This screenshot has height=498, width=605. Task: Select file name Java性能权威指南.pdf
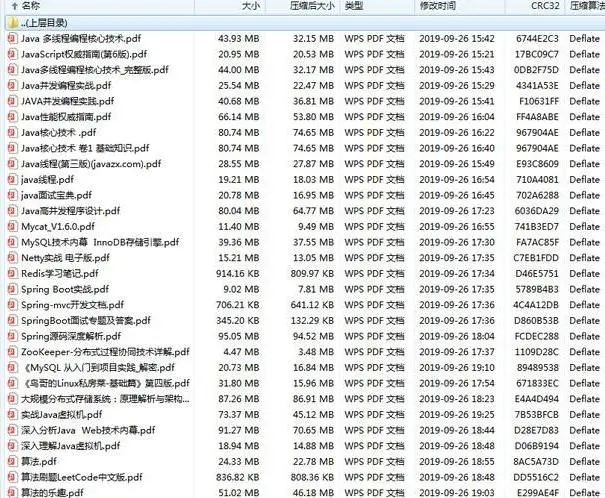pyautogui.click(x=66, y=117)
